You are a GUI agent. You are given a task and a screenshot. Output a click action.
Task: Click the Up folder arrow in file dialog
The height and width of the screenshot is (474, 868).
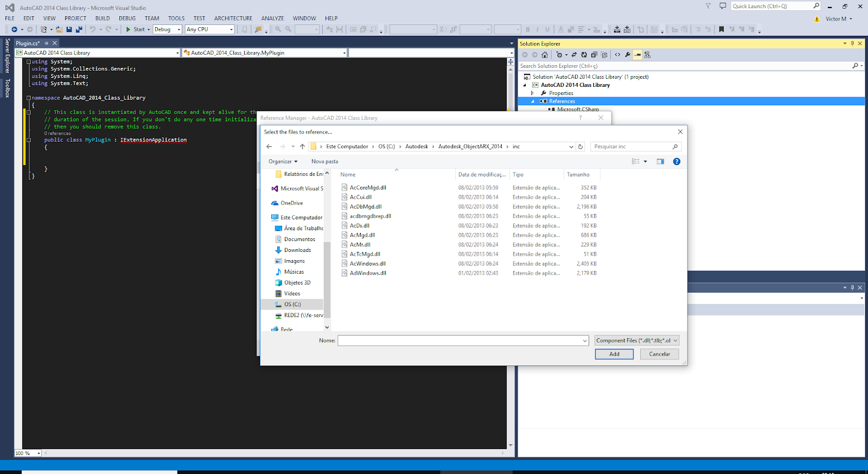[x=302, y=147]
